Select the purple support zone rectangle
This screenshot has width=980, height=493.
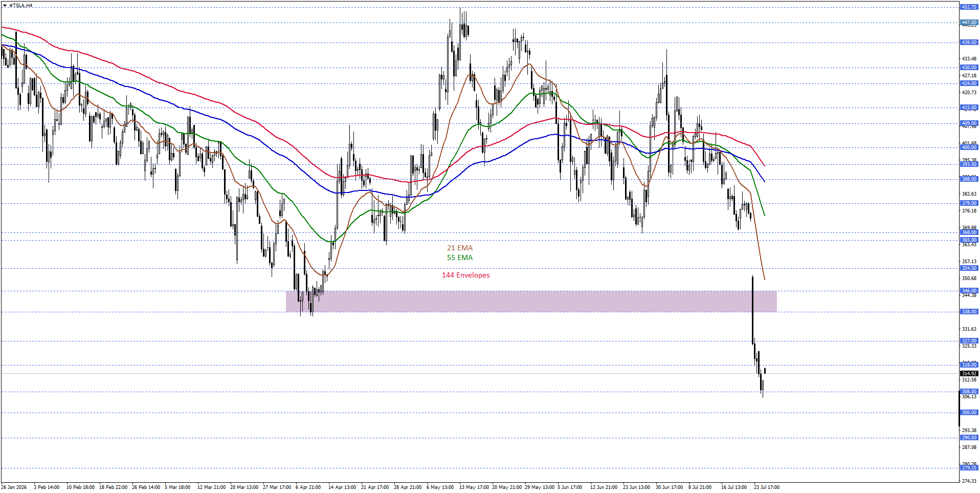(531, 301)
